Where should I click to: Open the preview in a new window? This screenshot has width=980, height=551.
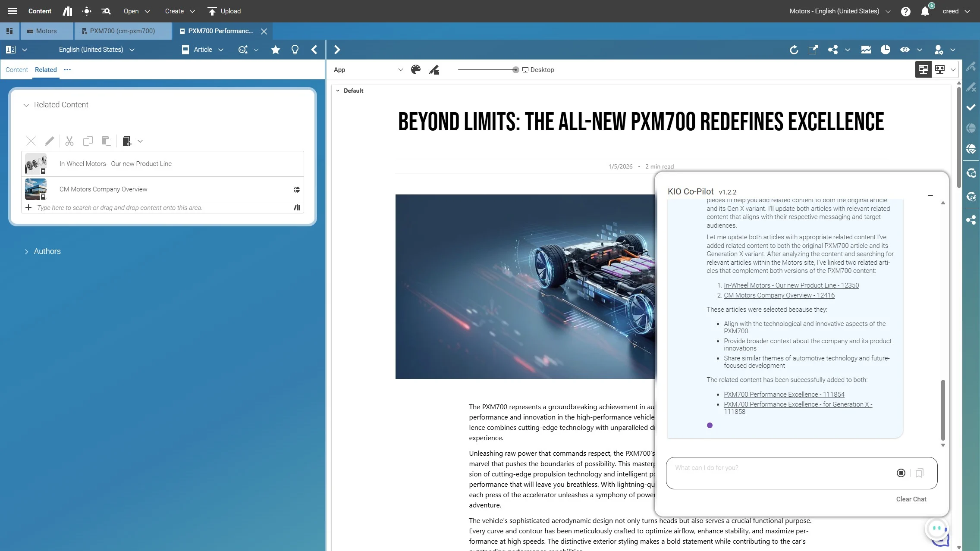[813, 50]
